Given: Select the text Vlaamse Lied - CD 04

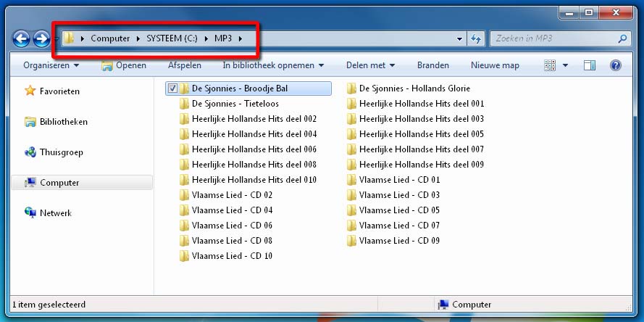Looking at the screenshot, I should tap(232, 210).
